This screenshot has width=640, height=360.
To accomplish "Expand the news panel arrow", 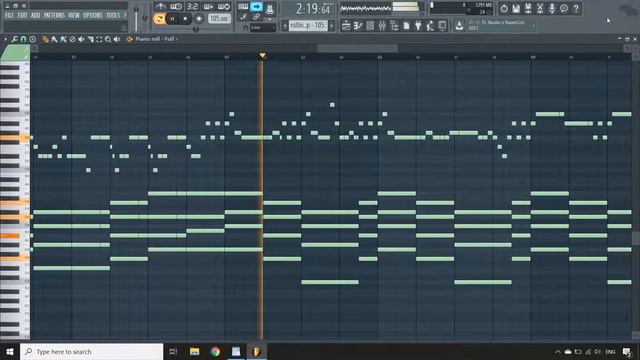I will click(533, 26).
